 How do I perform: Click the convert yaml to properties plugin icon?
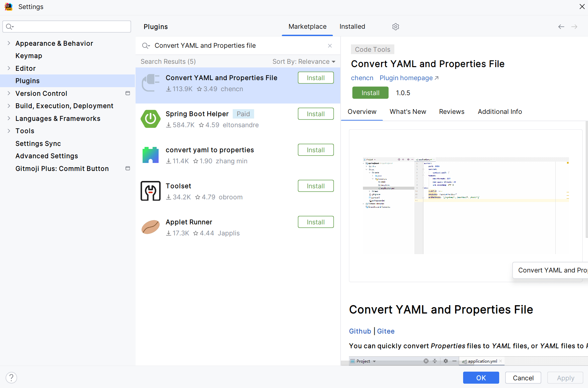pyautogui.click(x=151, y=155)
